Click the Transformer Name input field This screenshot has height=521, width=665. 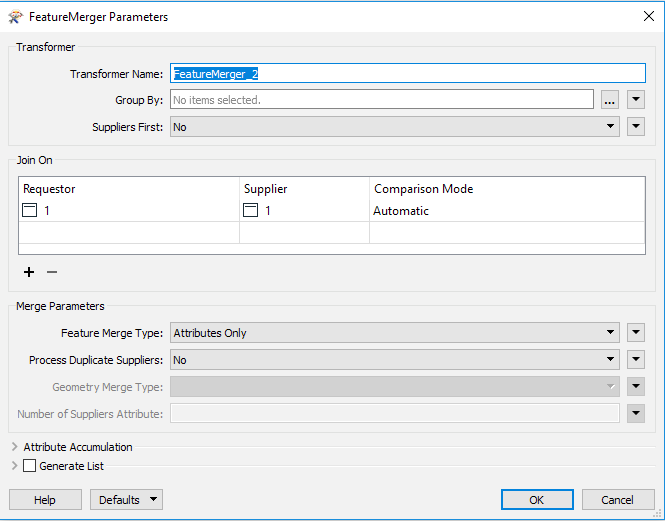[408, 73]
